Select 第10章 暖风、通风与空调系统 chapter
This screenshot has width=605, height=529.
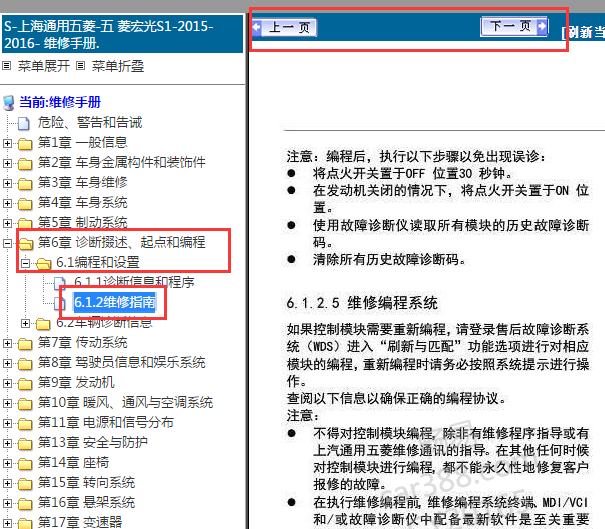pos(125,403)
